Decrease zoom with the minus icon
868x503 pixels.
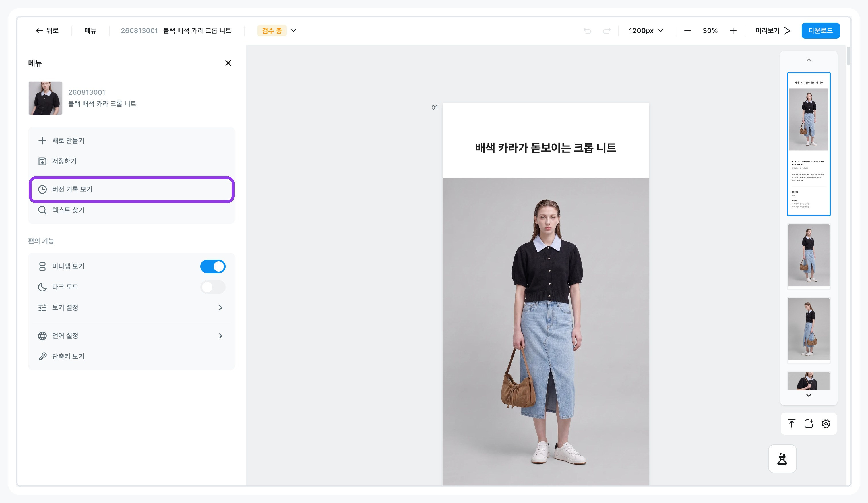687,31
